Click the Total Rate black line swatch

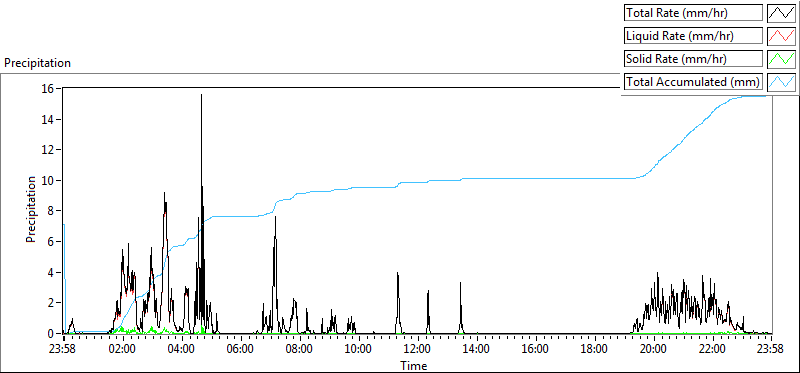click(x=782, y=13)
